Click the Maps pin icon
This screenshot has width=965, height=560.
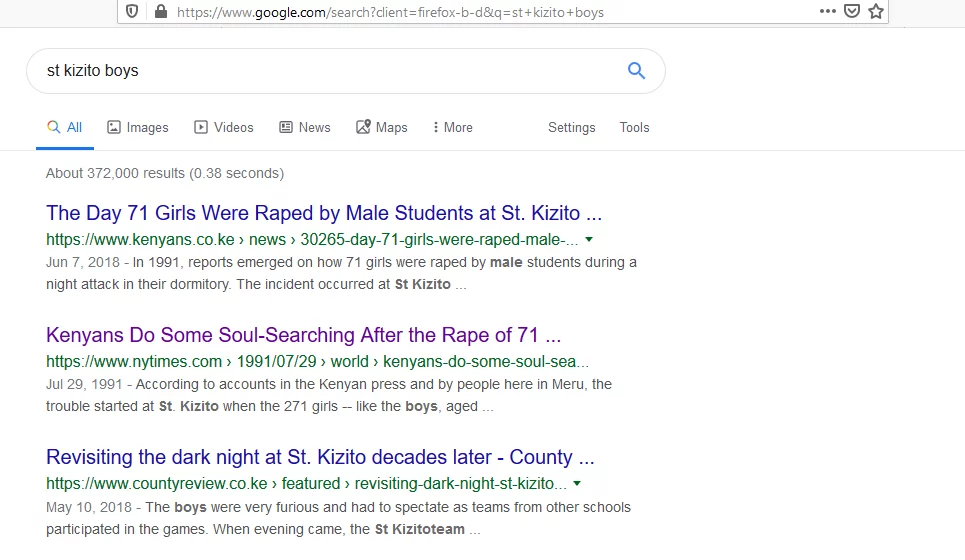(363, 126)
